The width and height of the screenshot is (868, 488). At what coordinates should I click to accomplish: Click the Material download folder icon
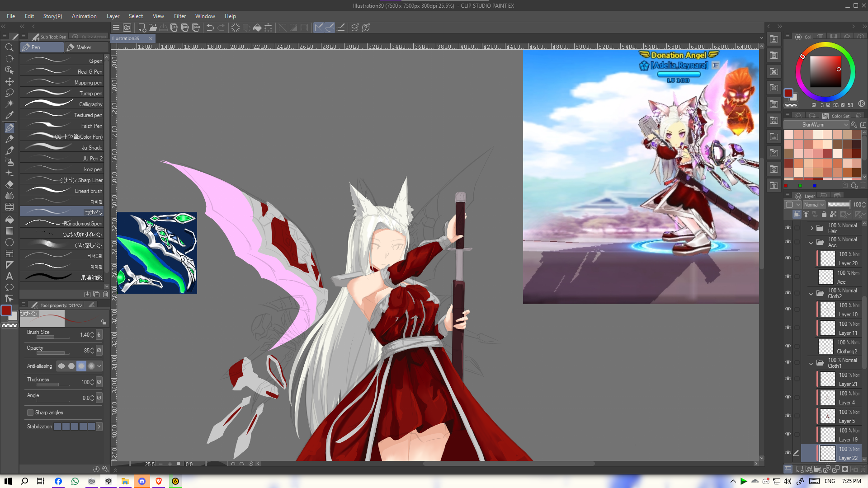[774, 39]
